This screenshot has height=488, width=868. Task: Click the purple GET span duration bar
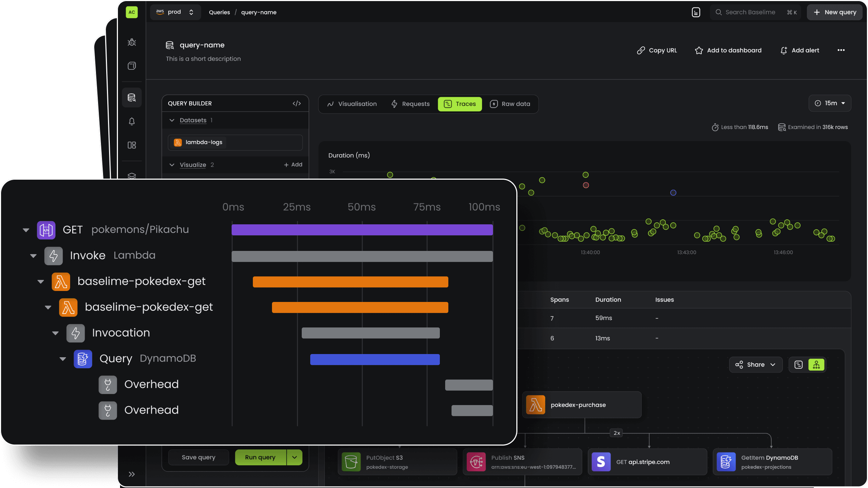(362, 230)
